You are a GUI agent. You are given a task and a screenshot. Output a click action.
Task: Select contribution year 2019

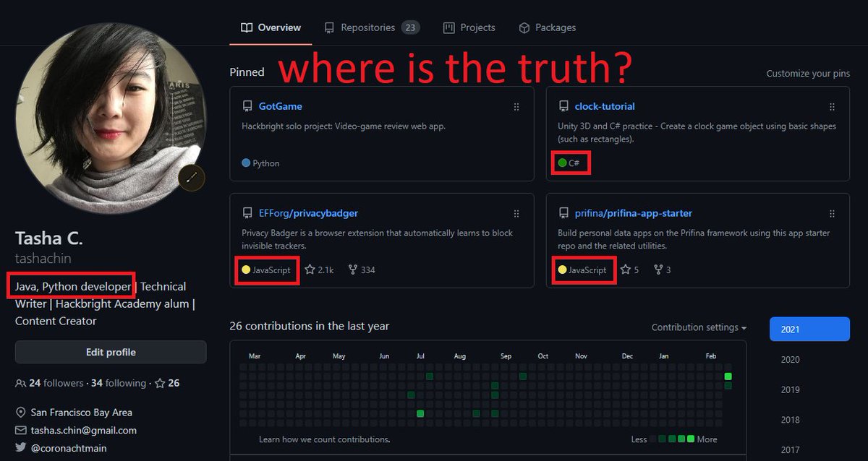click(x=790, y=389)
